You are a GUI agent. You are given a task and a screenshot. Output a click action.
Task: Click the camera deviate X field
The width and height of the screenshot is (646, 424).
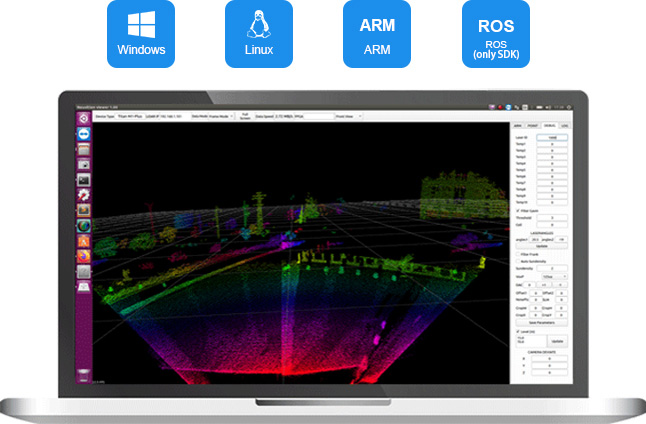point(549,358)
